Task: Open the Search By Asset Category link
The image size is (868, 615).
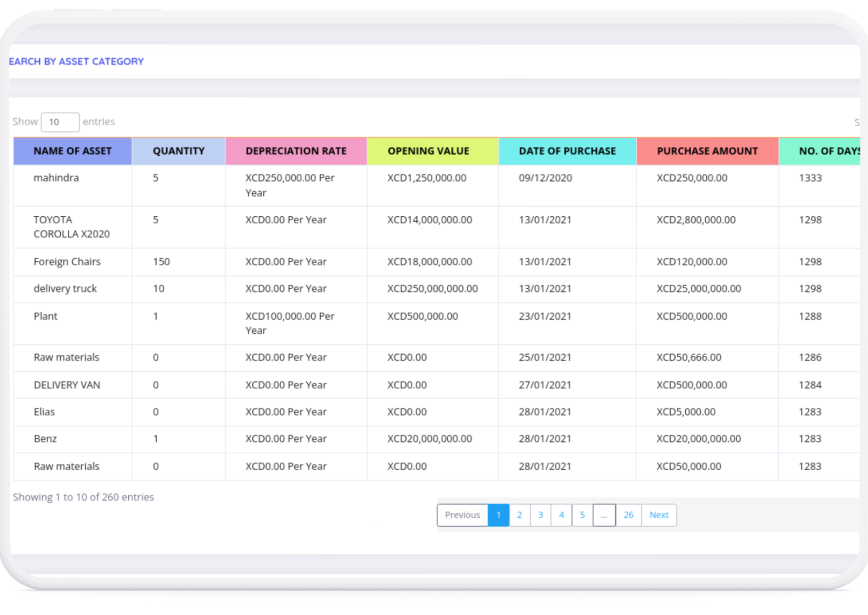Action: pos(76,61)
